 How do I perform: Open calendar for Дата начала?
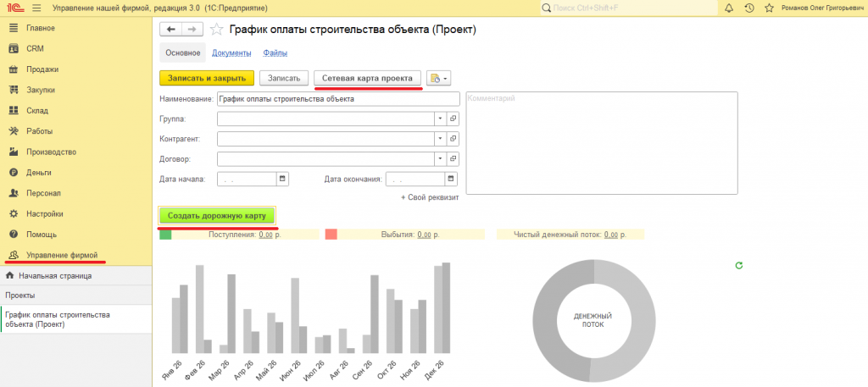(282, 179)
